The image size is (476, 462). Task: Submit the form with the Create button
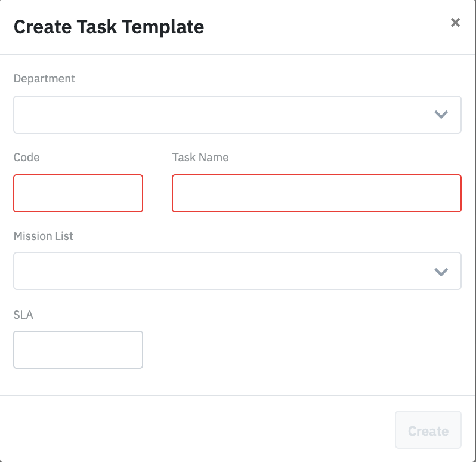(x=428, y=430)
